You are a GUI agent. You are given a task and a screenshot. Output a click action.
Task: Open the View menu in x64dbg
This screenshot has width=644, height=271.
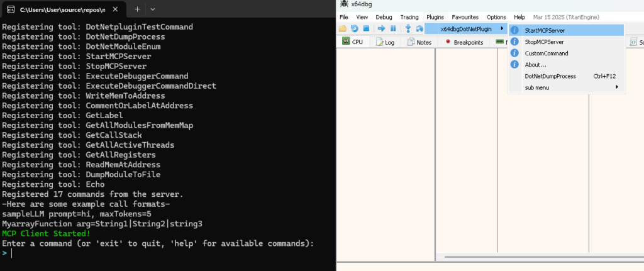point(362,17)
